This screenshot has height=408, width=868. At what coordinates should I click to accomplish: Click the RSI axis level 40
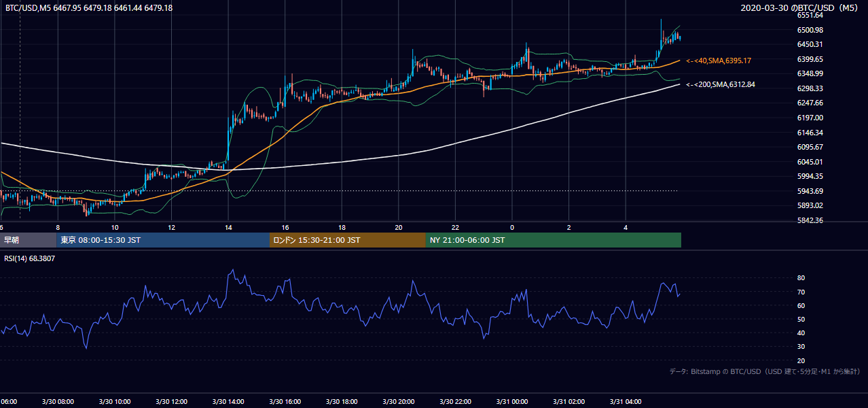click(801, 333)
